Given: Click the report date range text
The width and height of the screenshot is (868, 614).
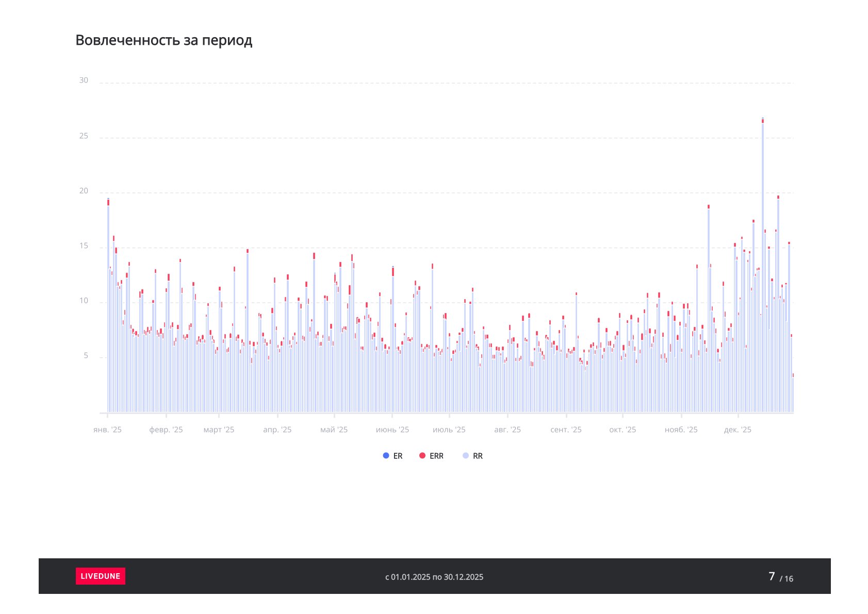Looking at the screenshot, I should point(434,577).
